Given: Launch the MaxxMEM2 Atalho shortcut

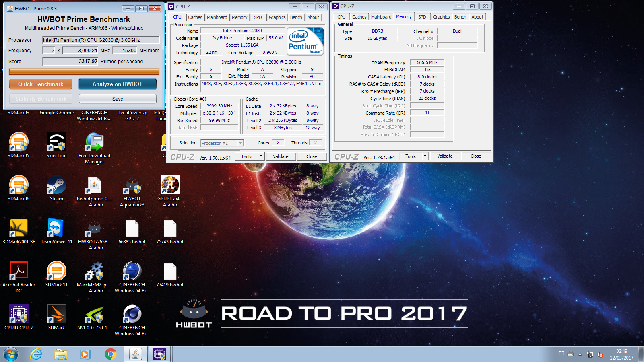Looking at the screenshot, I should coord(94,277).
